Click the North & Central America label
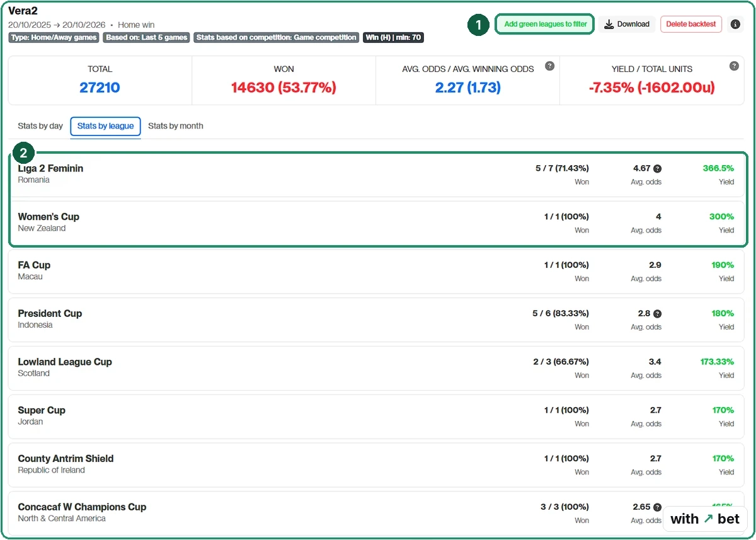 click(x=62, y=519)
